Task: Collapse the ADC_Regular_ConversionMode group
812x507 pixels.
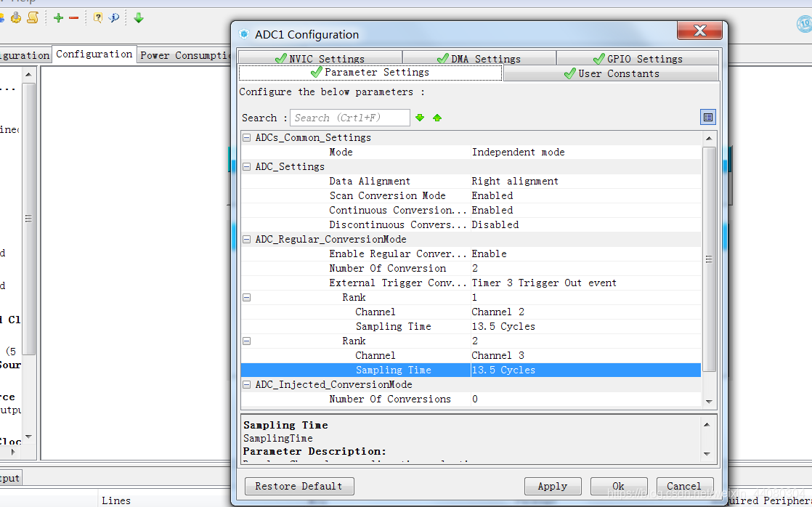Action: pyautogui.click(x=247, y=240)
